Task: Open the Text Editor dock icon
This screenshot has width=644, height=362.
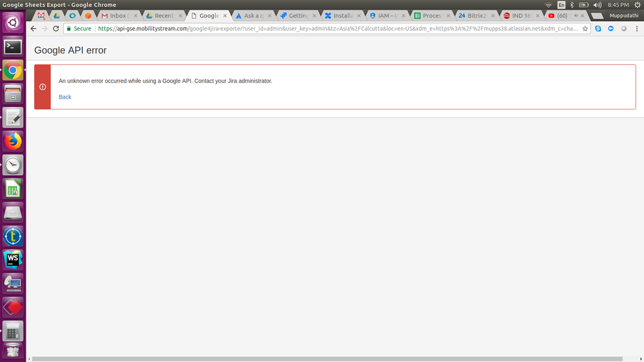Action: 13,118
